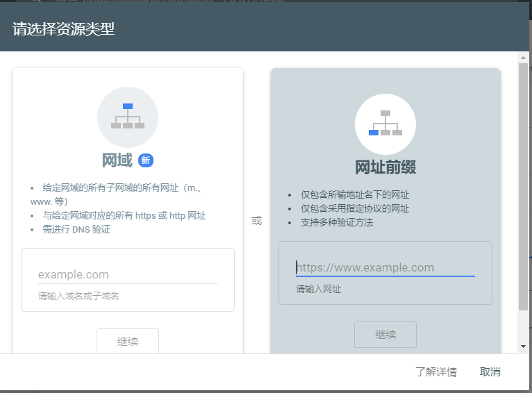Click the 请选择资源类型 dialog title
Viewport: 532px width, 393px height.
click(x=63, y=29)
